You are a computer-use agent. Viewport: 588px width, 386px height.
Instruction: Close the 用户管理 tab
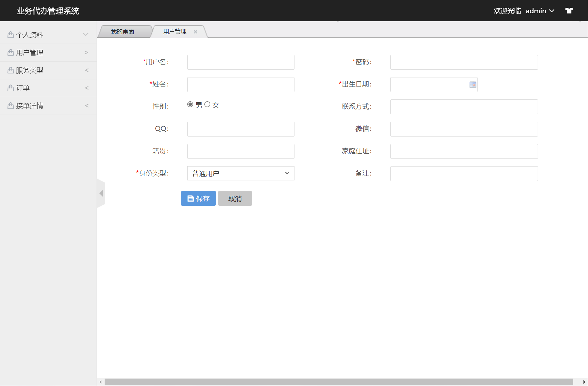[196, 31]
